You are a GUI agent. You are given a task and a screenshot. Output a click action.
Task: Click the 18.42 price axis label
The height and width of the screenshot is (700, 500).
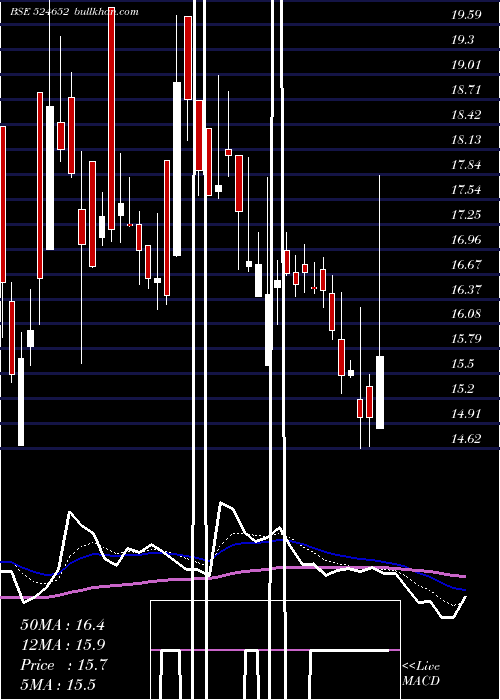466,115
